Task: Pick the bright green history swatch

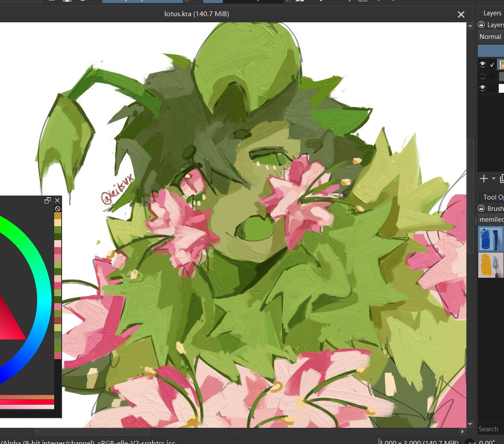Action: click(x=58, y=349)
